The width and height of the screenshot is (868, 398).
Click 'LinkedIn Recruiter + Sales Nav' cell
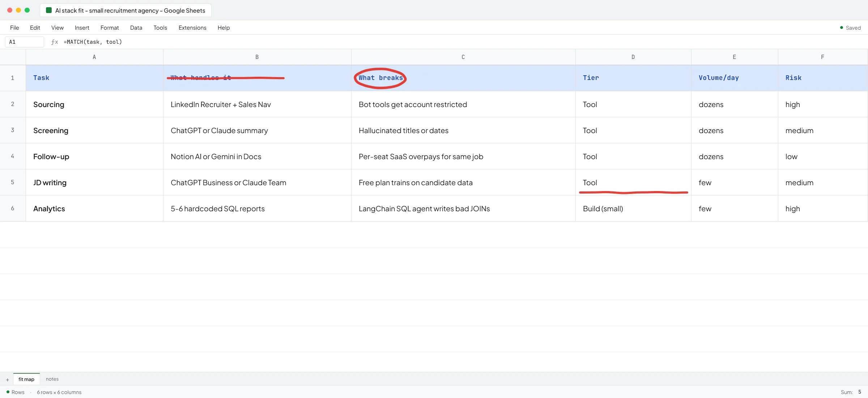click(257, 104)
